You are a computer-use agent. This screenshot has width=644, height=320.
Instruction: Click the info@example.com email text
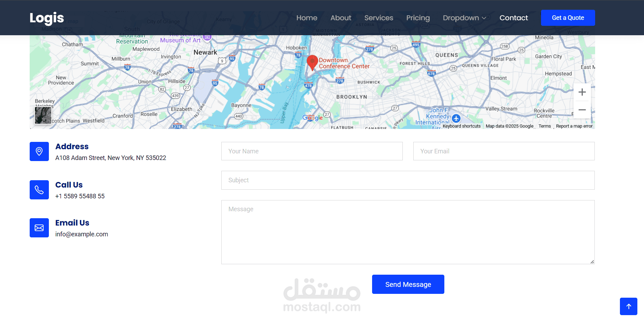point(82,234)
